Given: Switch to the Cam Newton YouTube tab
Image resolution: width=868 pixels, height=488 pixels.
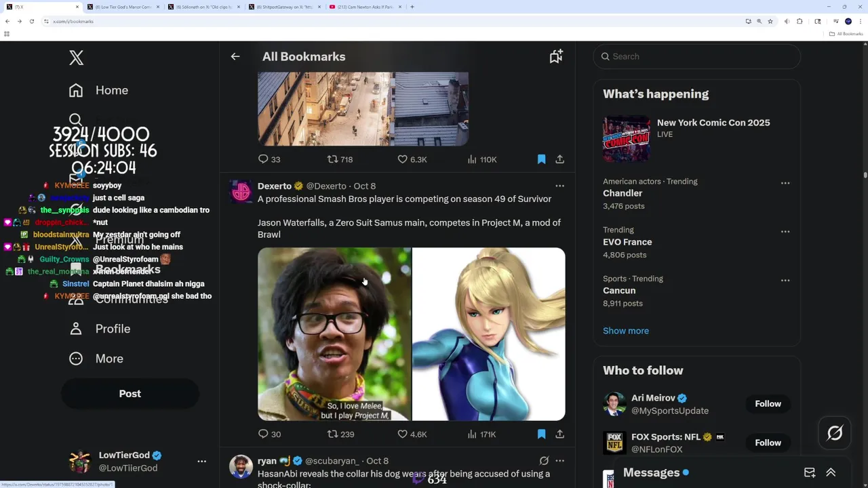Looking at the screenshot, I should point(366,7).
